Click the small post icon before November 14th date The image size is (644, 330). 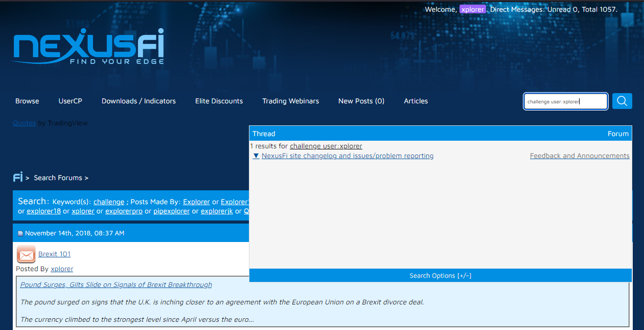click(20, 233)
